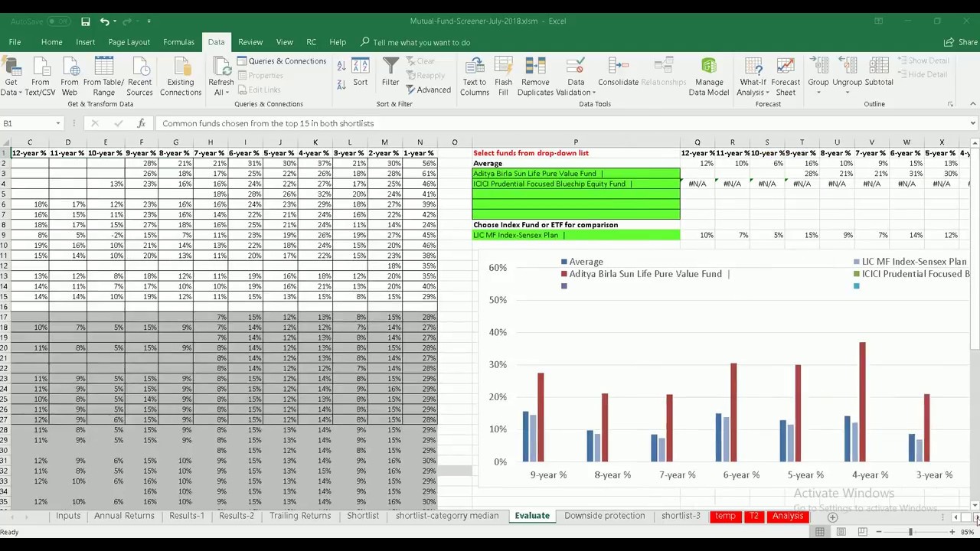Open the Get Data menu
This screenshot has height=551, width=980.
[11, 77]
